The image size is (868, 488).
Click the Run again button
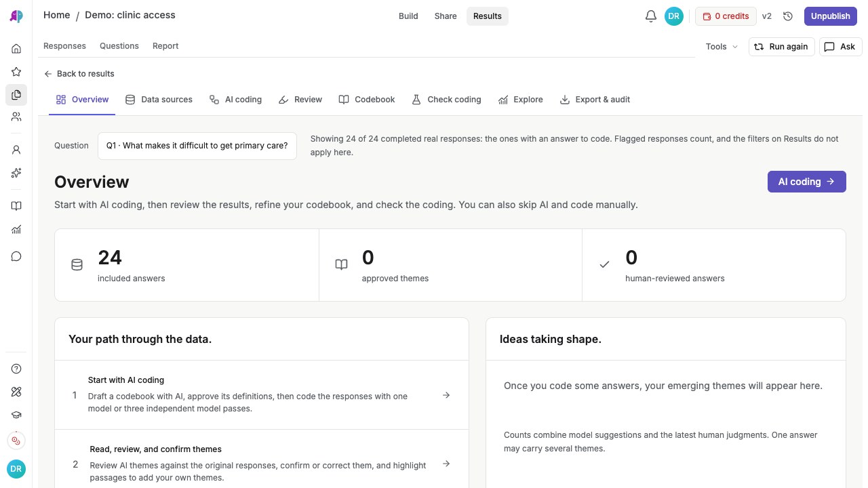click(781, 47)
